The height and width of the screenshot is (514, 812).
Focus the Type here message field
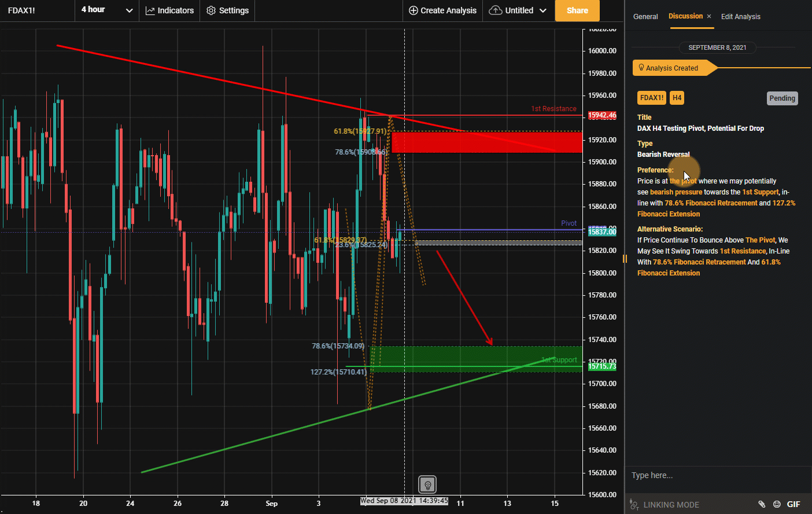718,475
